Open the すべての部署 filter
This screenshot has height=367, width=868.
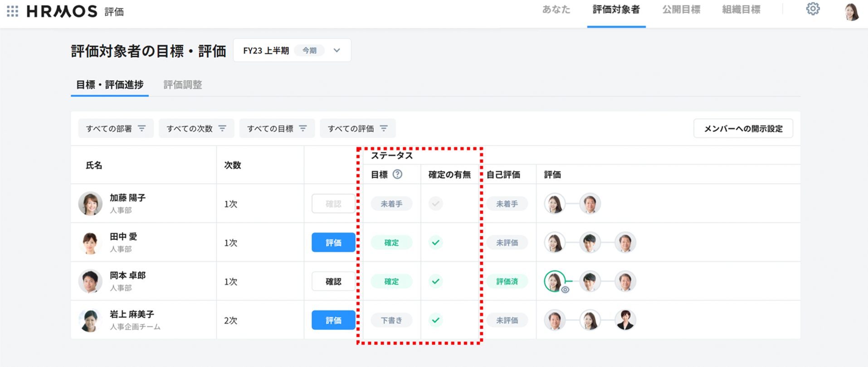pyautogui.click(x=116, y=129)
